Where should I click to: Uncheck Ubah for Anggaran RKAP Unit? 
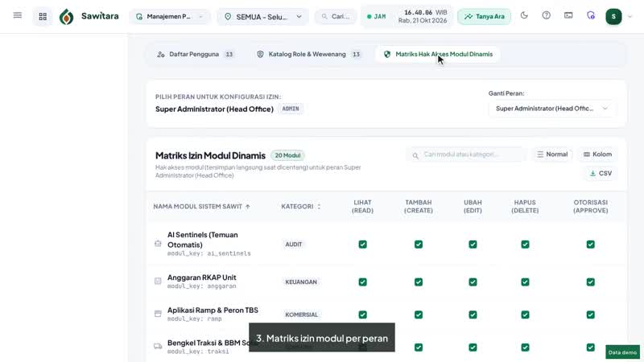tap(473, 282)
